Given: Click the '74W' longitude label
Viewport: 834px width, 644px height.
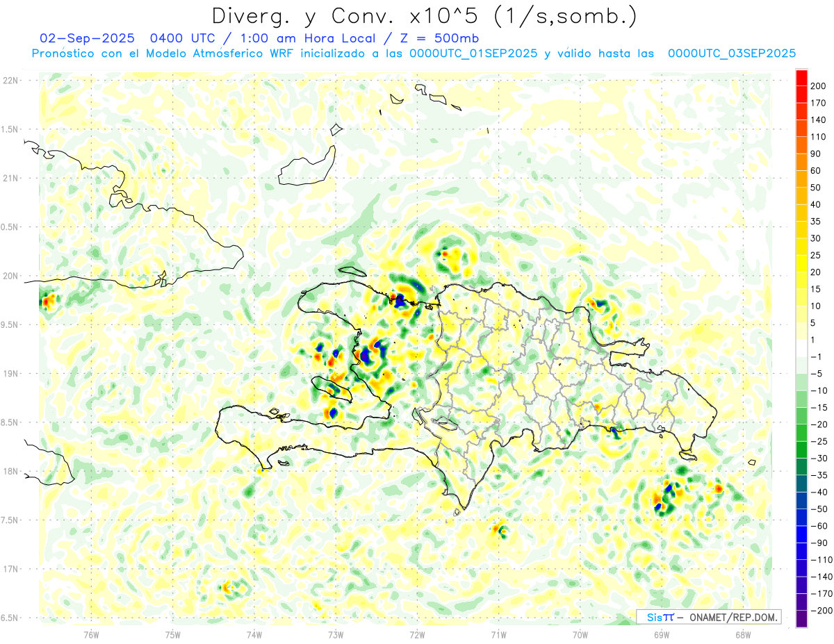Looking at the screenshot, I should pyautogui.click(x=254, y=635).
